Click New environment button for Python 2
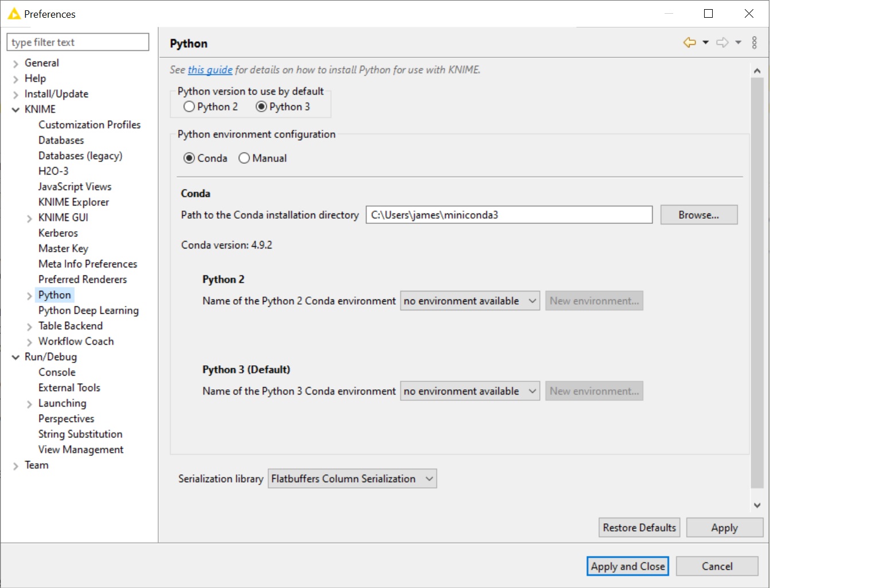The width and height of the screenshot is (880, 588). (x=594, y=301)
